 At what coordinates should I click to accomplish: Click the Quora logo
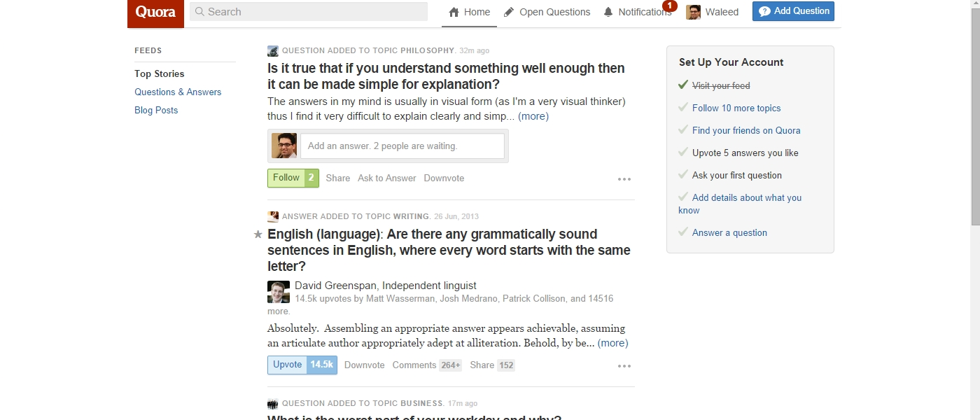(x=155, y=13)
